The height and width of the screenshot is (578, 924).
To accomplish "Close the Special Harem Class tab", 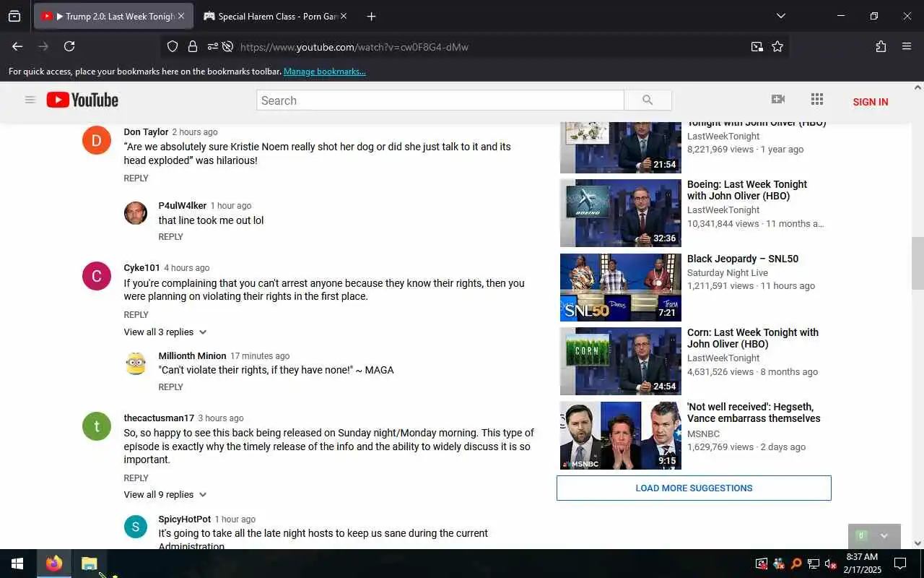I will (344, 16).
